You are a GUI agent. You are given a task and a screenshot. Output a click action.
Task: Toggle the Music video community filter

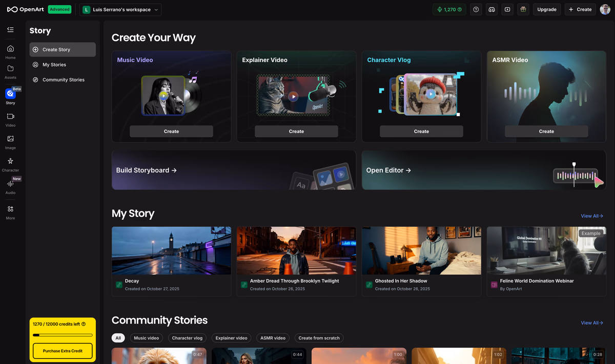pos(146,338)
